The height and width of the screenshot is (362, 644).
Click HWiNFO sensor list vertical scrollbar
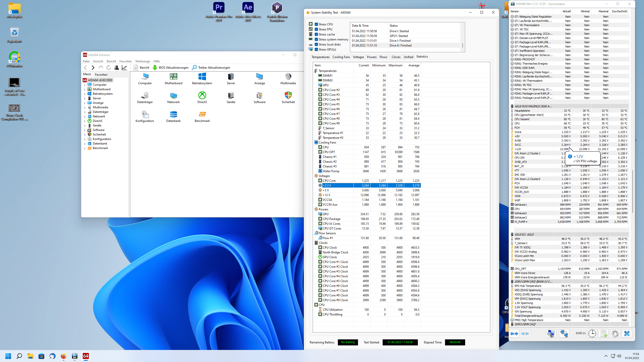point(633,191)
